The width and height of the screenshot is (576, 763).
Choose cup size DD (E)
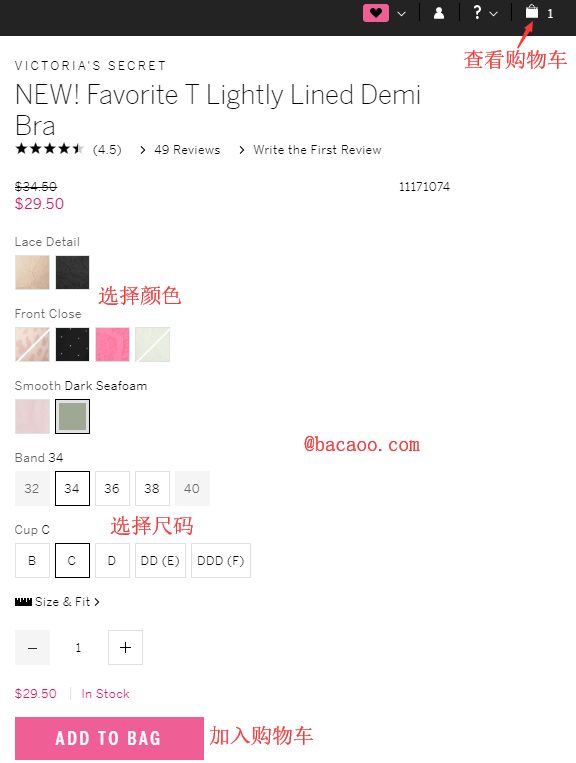tap(160, 561)
